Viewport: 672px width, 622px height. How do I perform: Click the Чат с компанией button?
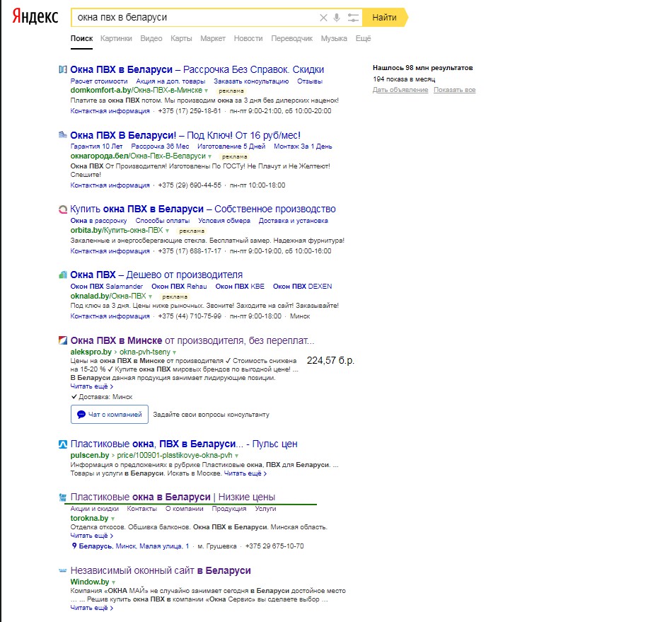click(x=109, y=415)
